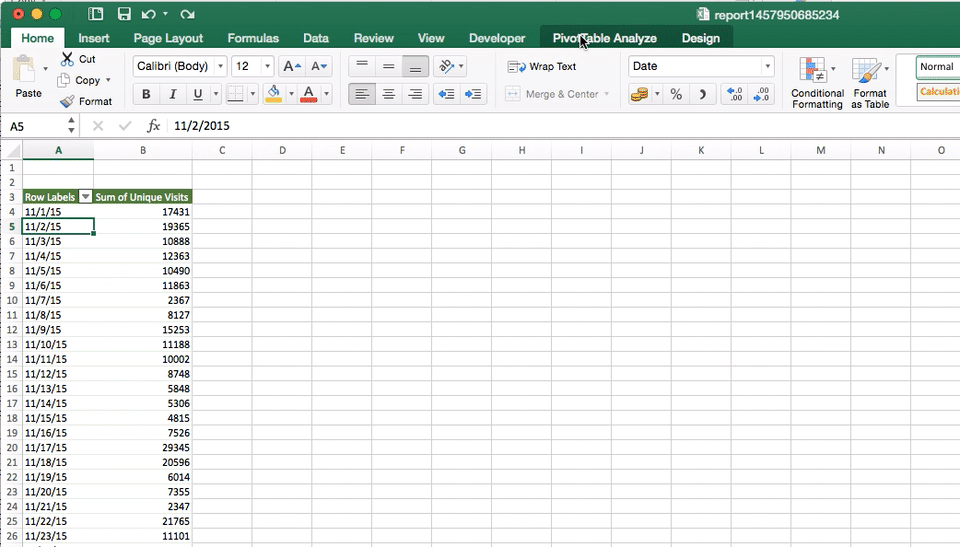The image size is (960, 547).
Task: Click the Cut scissors icon
Action: 67,60
